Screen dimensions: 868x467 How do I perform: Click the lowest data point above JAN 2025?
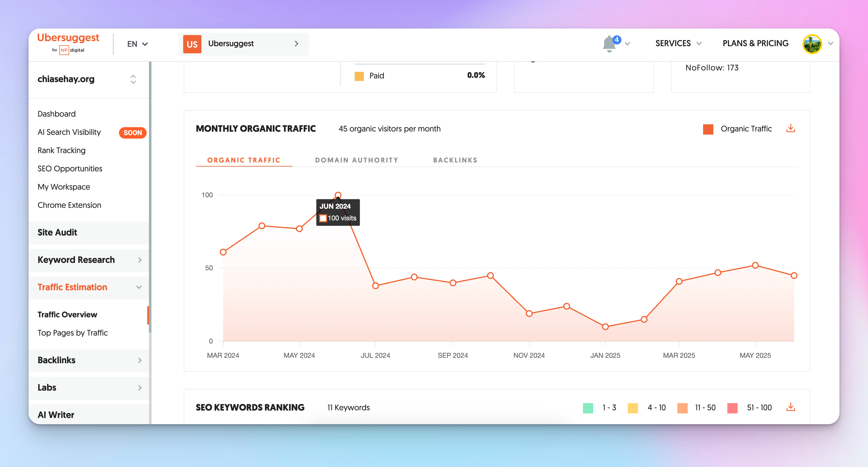[605, 327]
